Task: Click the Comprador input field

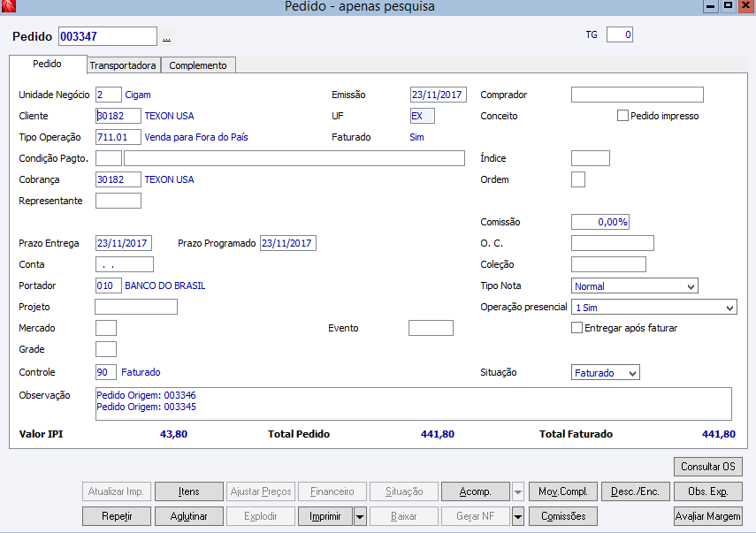Action: (x=638, y=95)
